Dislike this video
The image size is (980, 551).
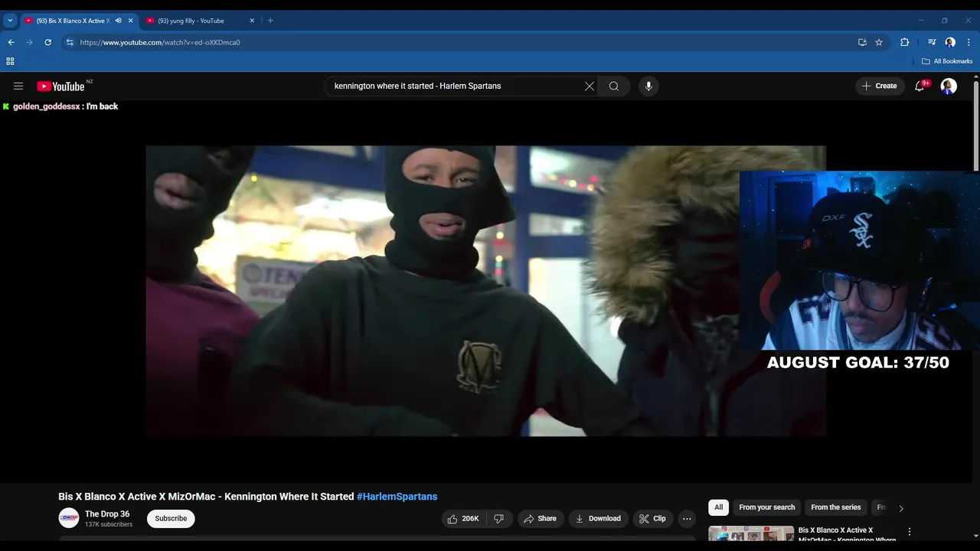pyautogui.click(x=499, y=519)
